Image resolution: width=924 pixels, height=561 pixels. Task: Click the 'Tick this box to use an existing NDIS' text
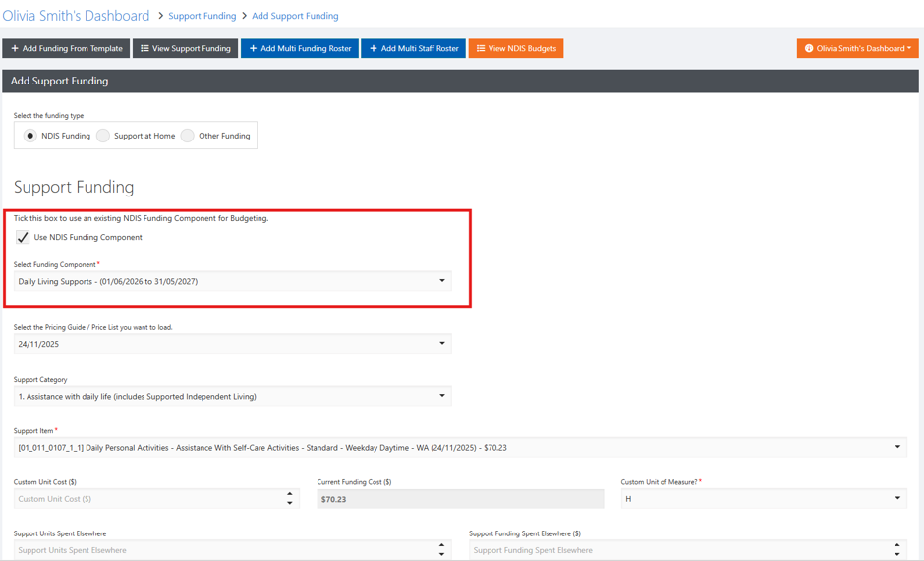141,218
